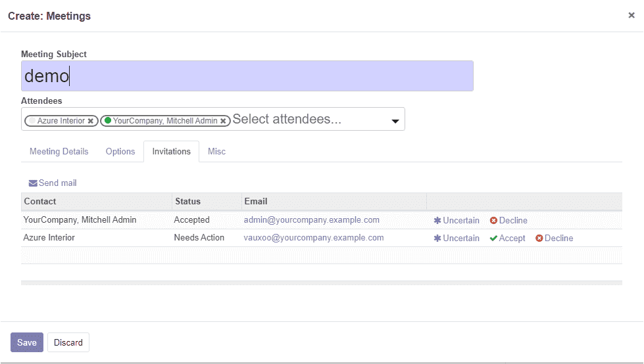Click the Send mail envelope icon

(33, 183)
